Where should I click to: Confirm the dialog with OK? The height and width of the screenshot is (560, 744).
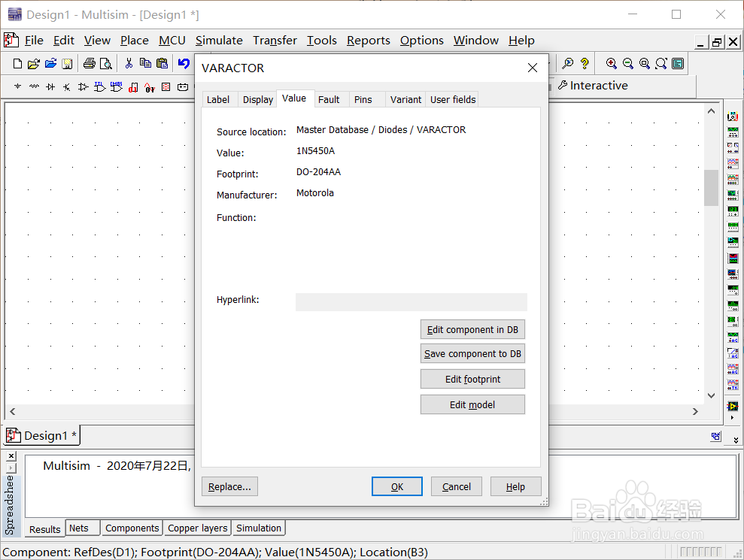pos(397,486)
